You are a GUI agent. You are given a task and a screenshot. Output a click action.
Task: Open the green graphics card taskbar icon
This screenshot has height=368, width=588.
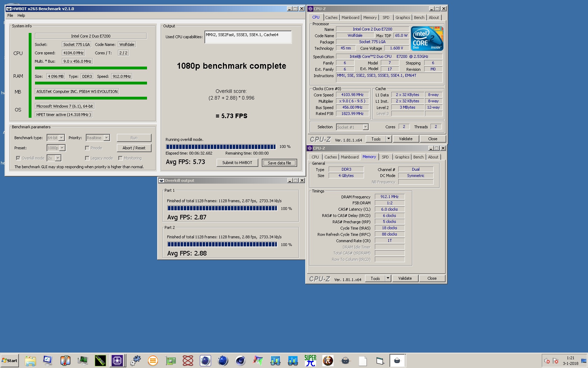point(170,361)
